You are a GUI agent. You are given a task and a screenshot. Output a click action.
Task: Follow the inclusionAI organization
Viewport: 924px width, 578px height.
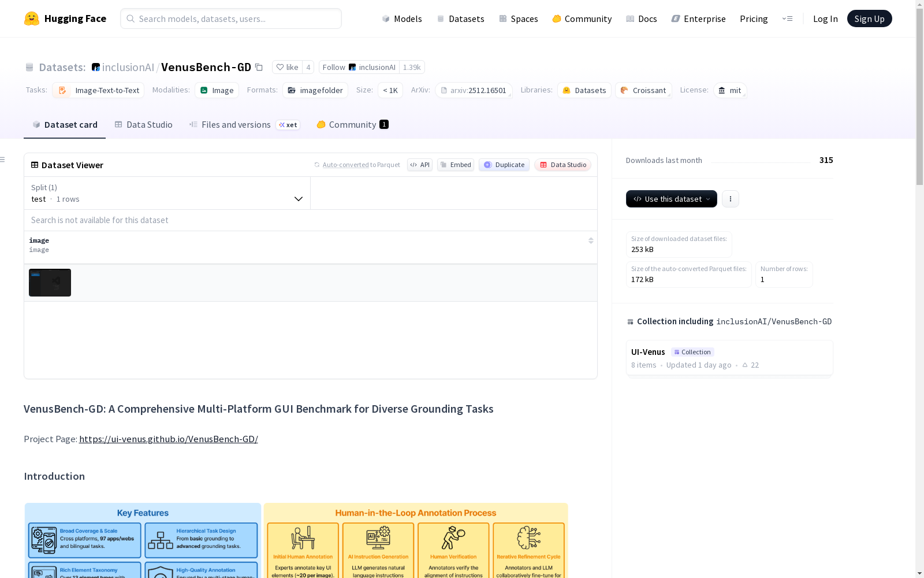(359, 67)
